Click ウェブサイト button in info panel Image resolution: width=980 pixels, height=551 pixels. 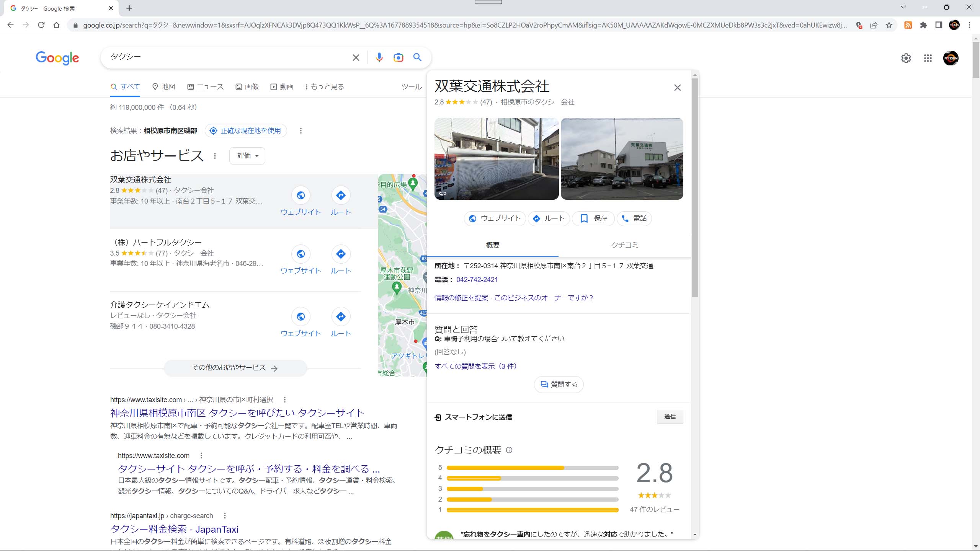pyautogui.click(x=495, y=218)
